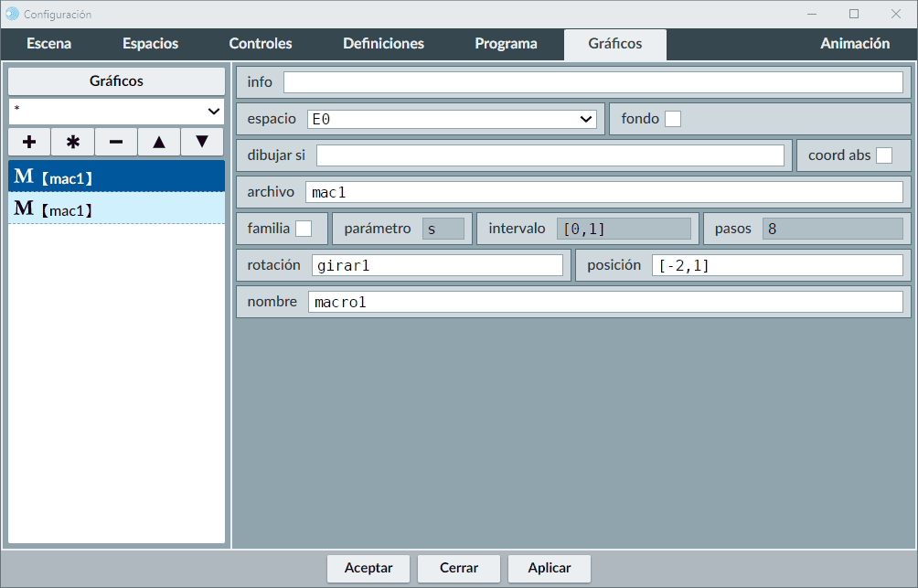Click the Cerrar button

(459, 568)
